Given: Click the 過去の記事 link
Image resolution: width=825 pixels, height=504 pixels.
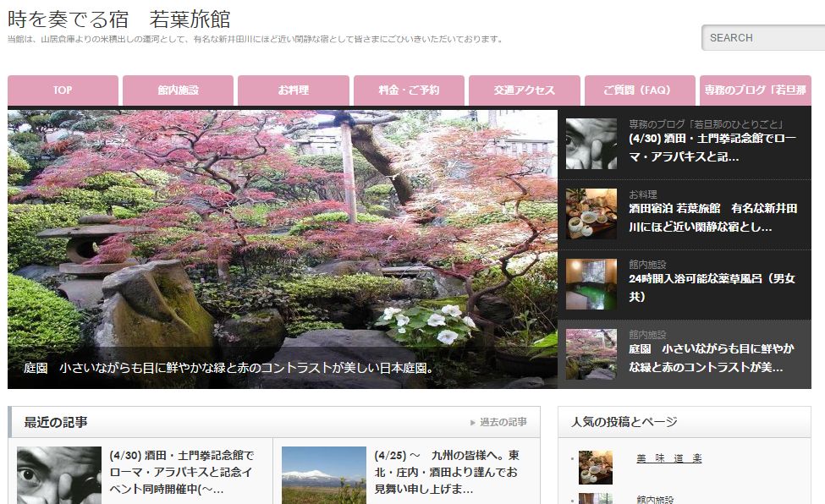Looking at the screenshot, I should 503,422.
